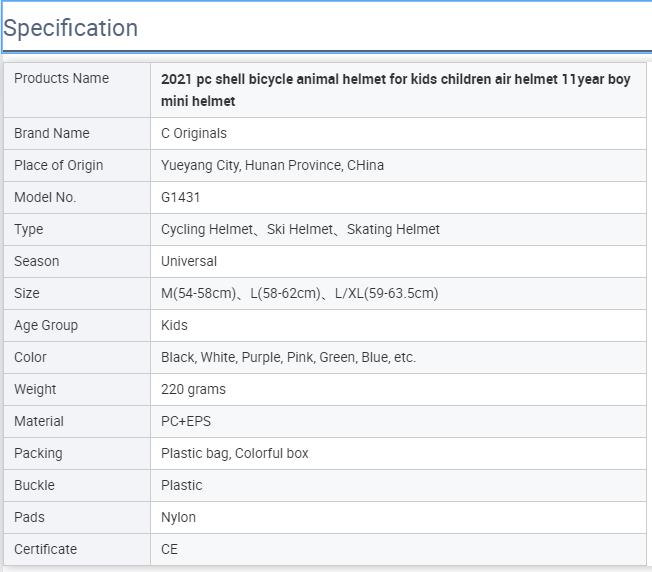This screenshot has width=652, height=572.
Task: Click the Certificate label cell
Action: [77, 550]
